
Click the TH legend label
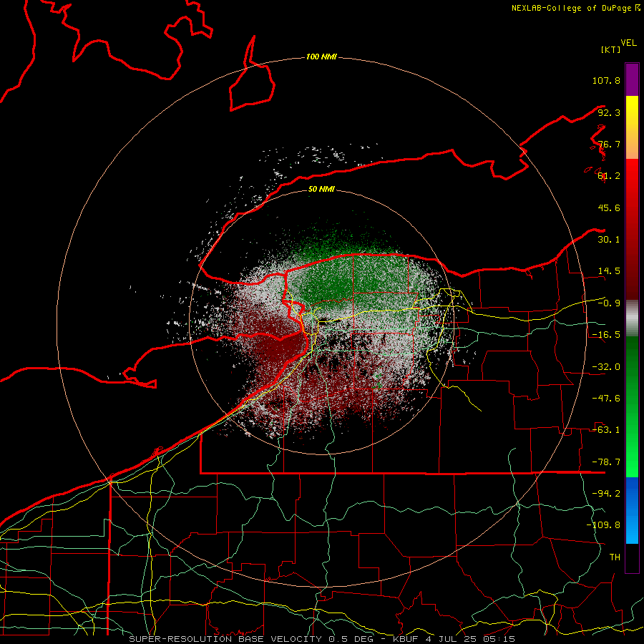point(615,557)
